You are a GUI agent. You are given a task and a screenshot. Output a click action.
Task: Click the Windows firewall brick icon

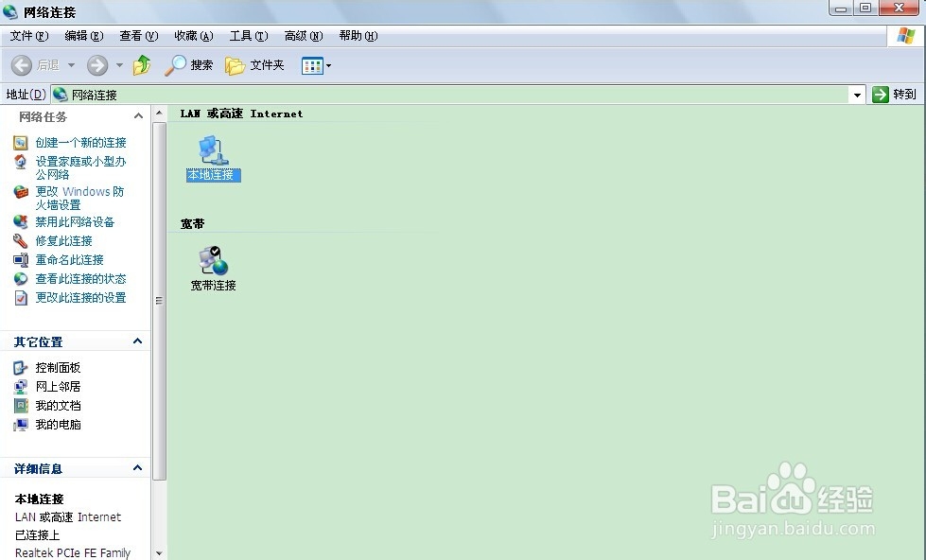click(21, 192)
